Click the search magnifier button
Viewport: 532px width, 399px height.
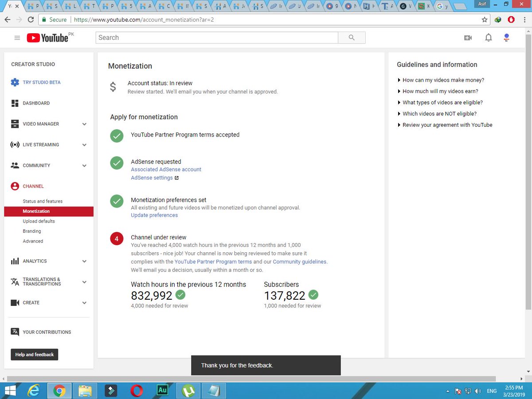click(352, 38)
